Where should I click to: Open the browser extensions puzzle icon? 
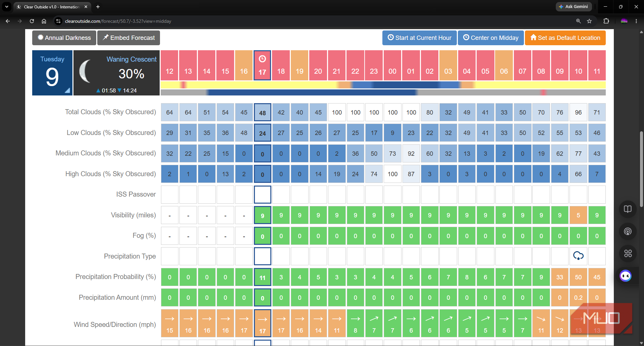(x=606, y=21)
